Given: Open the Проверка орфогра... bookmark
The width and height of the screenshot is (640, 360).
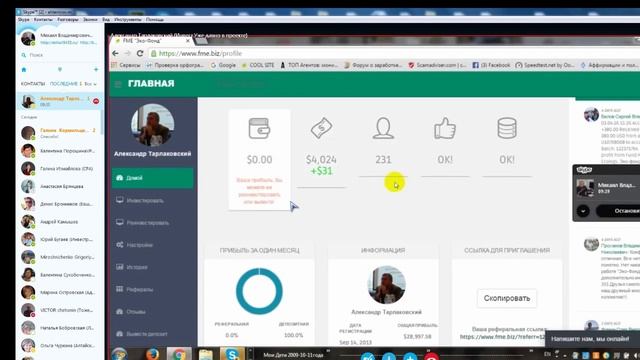Looking at the screenshot, I should coord(175,65).
